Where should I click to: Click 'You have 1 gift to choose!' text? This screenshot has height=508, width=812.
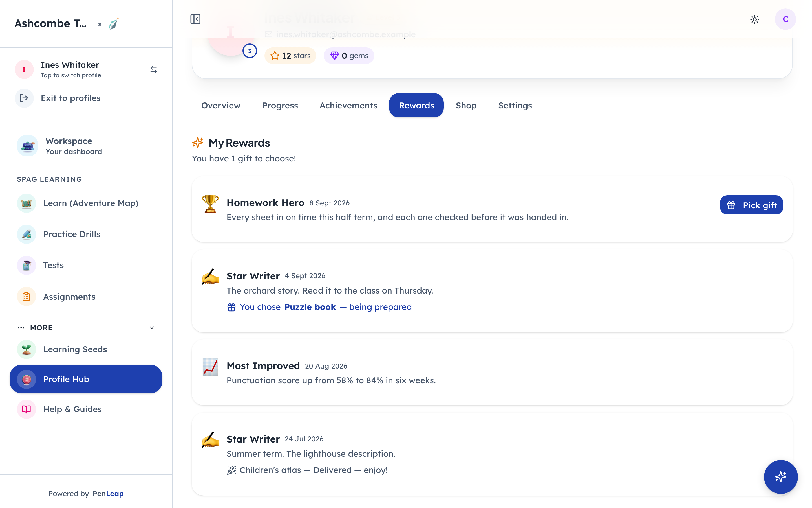pyautogui.click(x=244, y=159)
